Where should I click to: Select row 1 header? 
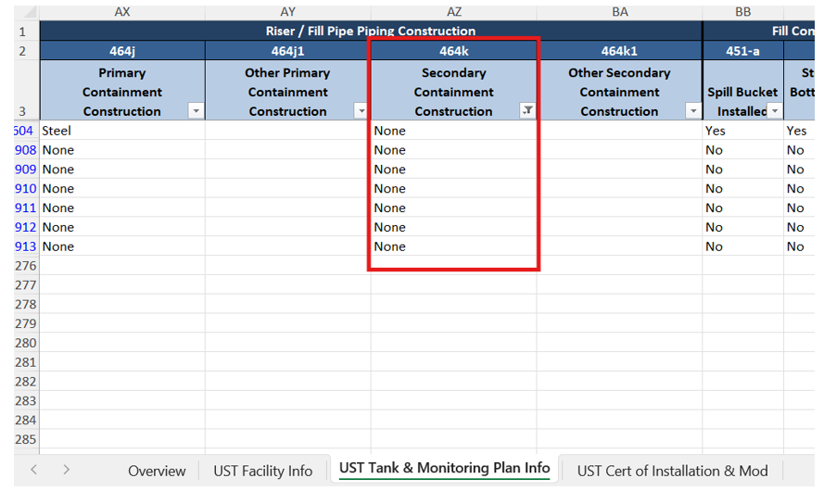tap(26, 31)
